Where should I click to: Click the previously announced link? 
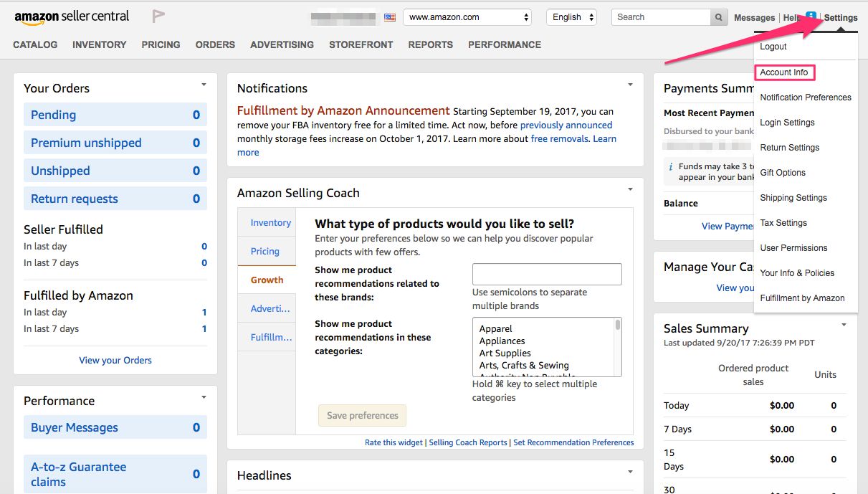566,125
